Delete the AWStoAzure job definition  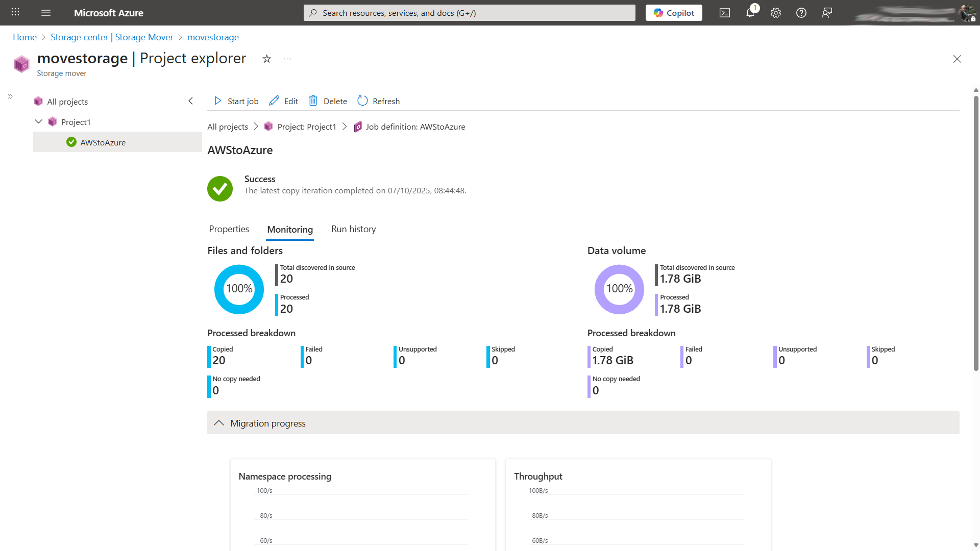pos(327,101)
